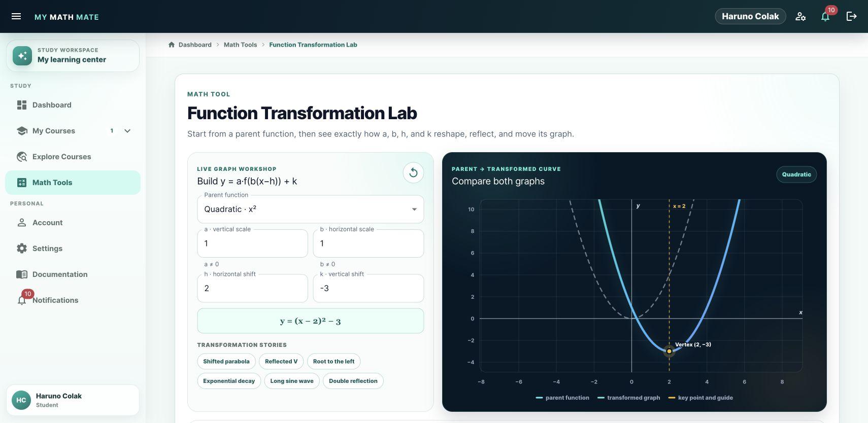Viewport: 868px width, 423px height.
Task: Pick the Long sine wave story
Action: tap(292, 381)
